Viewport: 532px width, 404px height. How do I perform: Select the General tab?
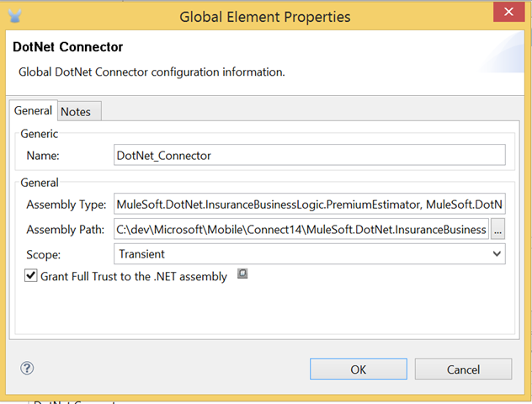point(33,111)
